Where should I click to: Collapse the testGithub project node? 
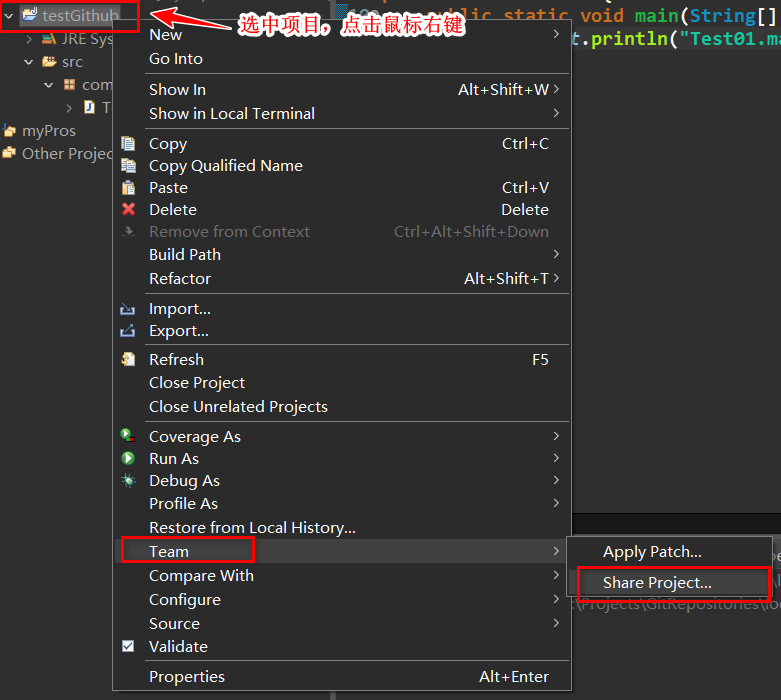coord(9,16)
